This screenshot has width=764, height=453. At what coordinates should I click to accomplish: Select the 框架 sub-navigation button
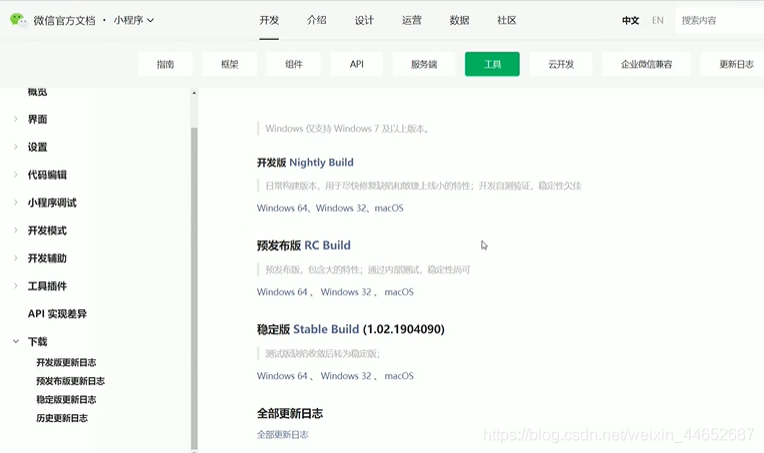click(x=229, y=64)
